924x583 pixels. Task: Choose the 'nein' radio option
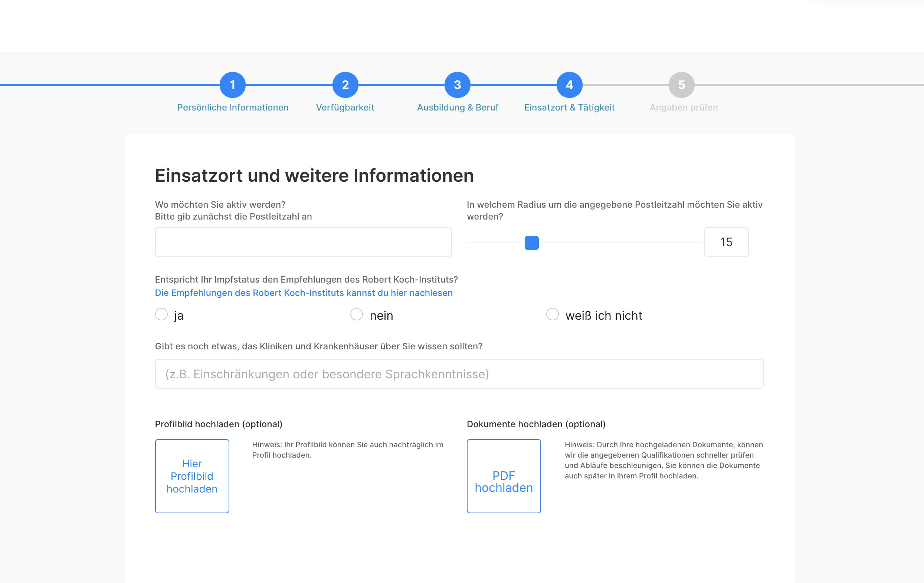(357, 314)
